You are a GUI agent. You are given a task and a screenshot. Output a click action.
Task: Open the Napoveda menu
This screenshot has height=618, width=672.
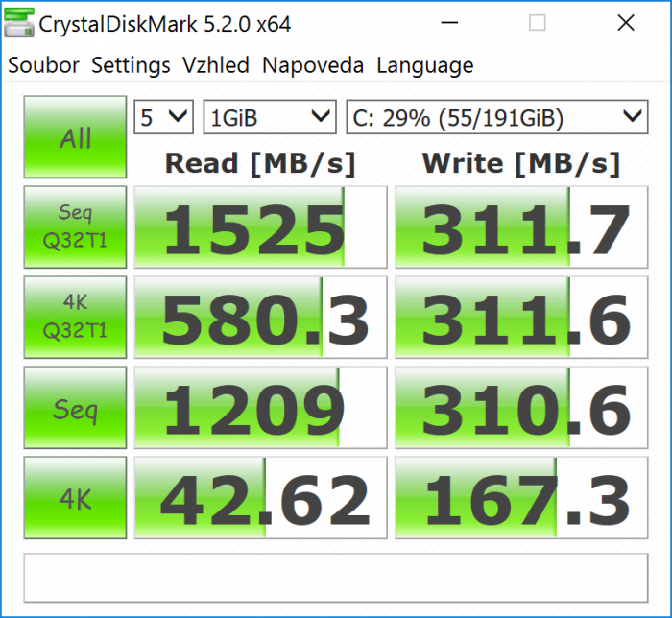(x=313, y=66)
